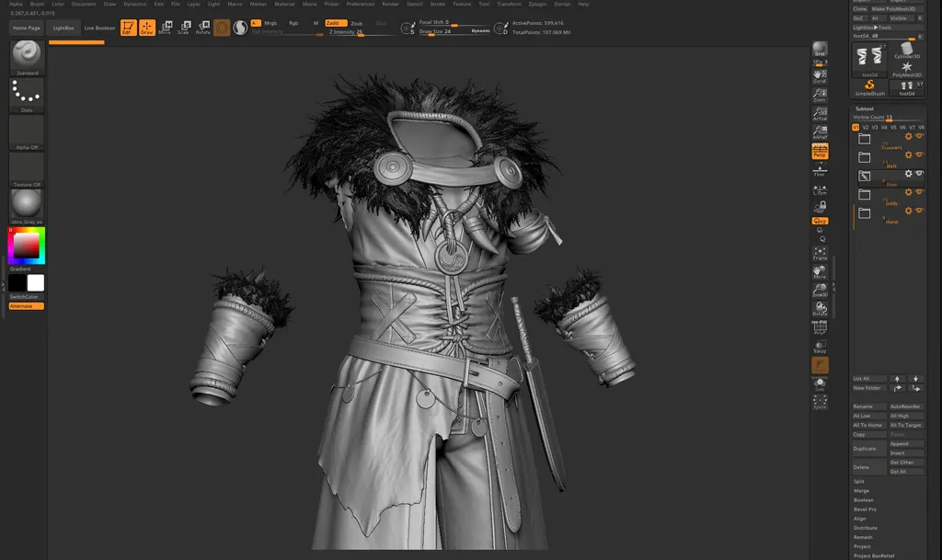The image size is (942, 560).
Task: Open the Document menu
Action: 84,4
